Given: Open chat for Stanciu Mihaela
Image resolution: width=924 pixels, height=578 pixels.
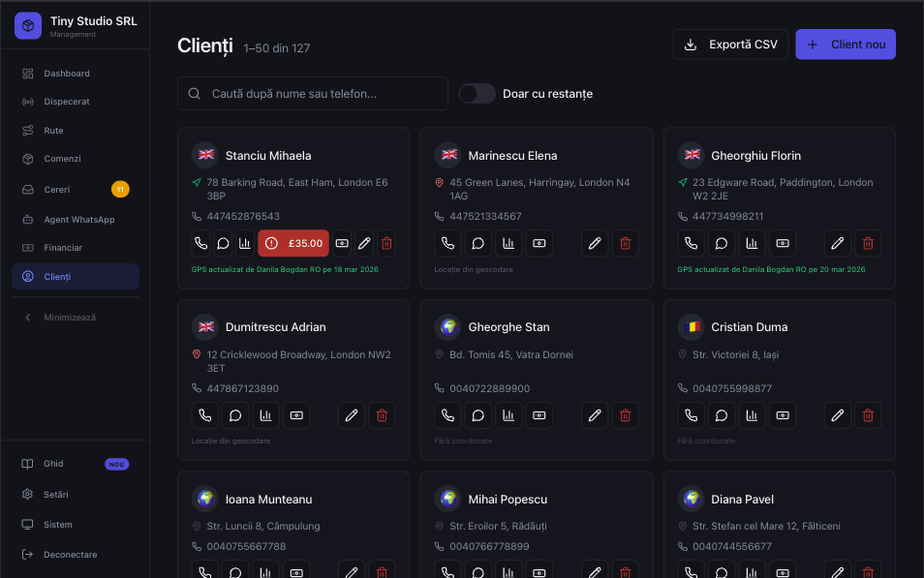Looking at the screenshot, I should coord(223,243).
